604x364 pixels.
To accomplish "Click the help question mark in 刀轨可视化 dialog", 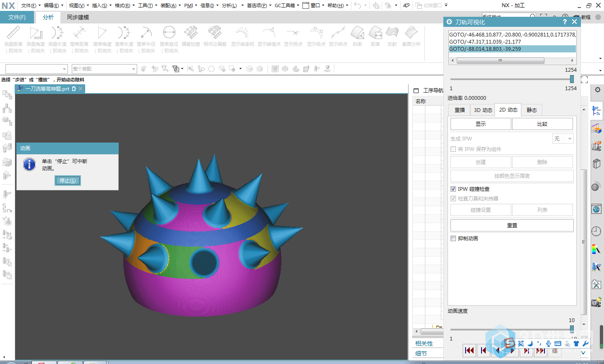I will [565, 22].
